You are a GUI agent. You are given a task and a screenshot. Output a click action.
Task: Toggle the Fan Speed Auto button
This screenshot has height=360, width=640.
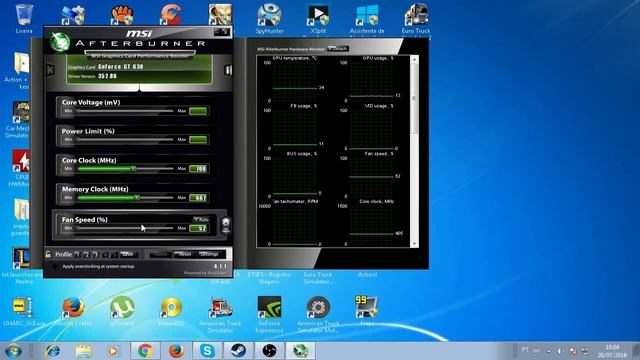[x=201, y=220]
